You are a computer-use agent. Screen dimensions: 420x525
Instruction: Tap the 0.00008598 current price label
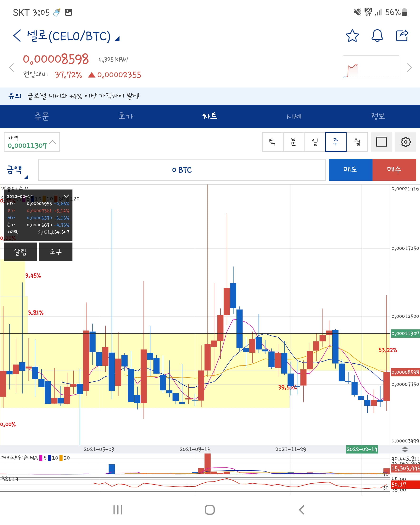[x=405, y=372]
